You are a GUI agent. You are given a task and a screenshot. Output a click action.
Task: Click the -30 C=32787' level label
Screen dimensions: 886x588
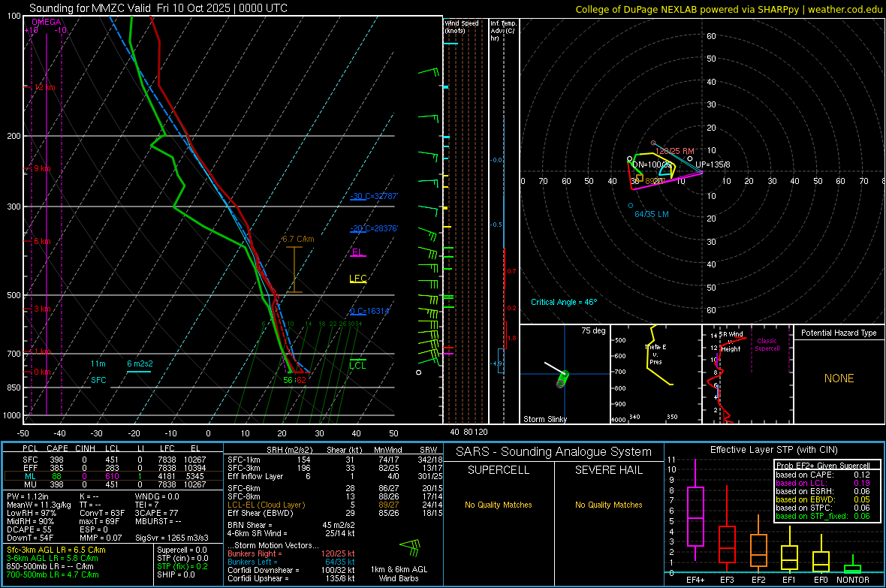373,196
